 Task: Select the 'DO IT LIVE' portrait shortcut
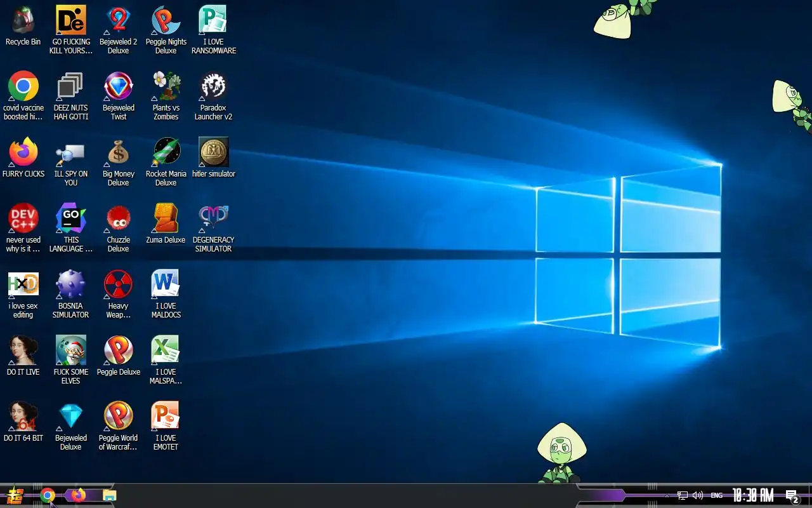[x=23, y=356]
